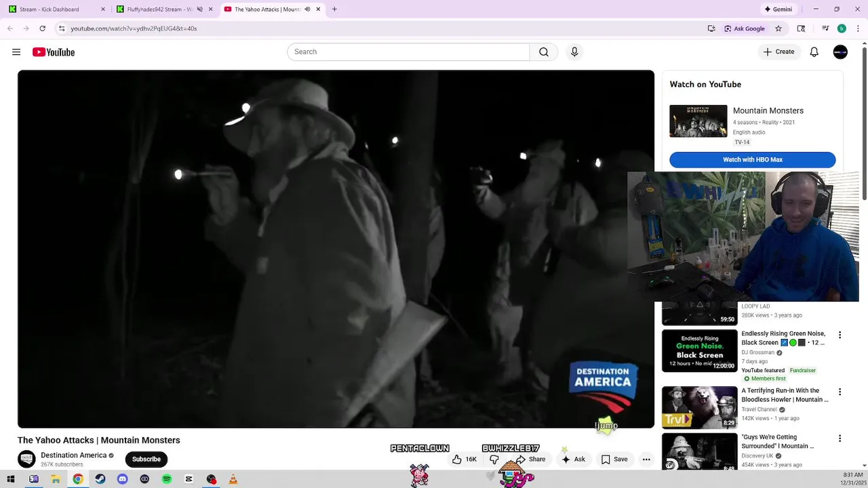868x488 pixels.
Task: Subscribe to Destination America
Action: [x=146, y=460]
